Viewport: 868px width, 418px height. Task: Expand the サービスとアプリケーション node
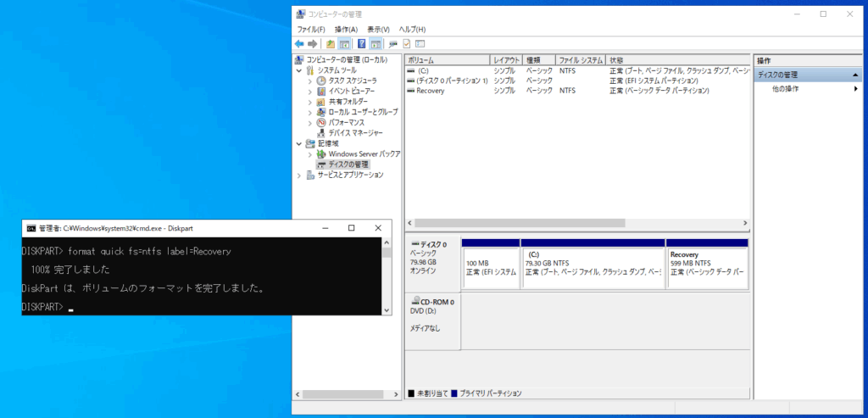tap(299, 176)
